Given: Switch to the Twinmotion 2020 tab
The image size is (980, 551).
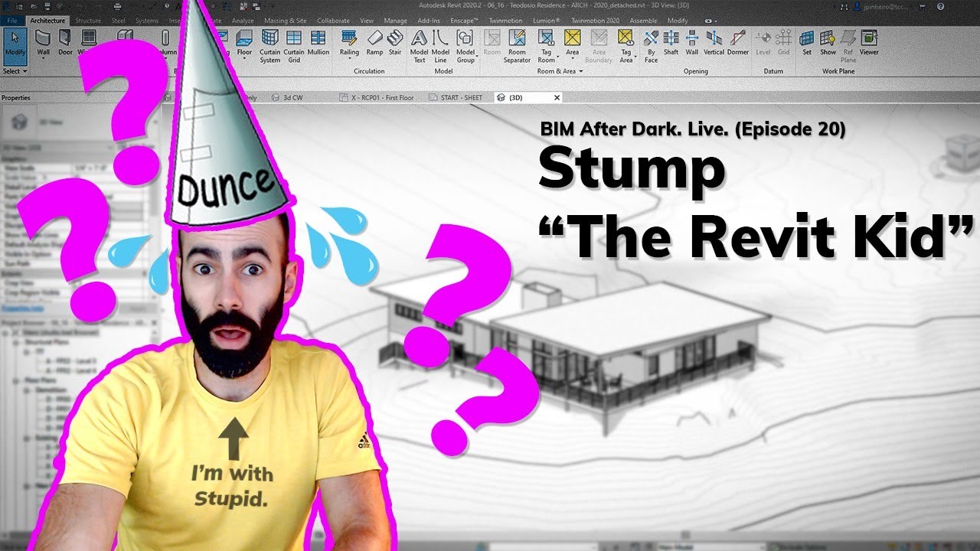Looking at the screenshot, I should pyautogui.click(x=597, y=21).
